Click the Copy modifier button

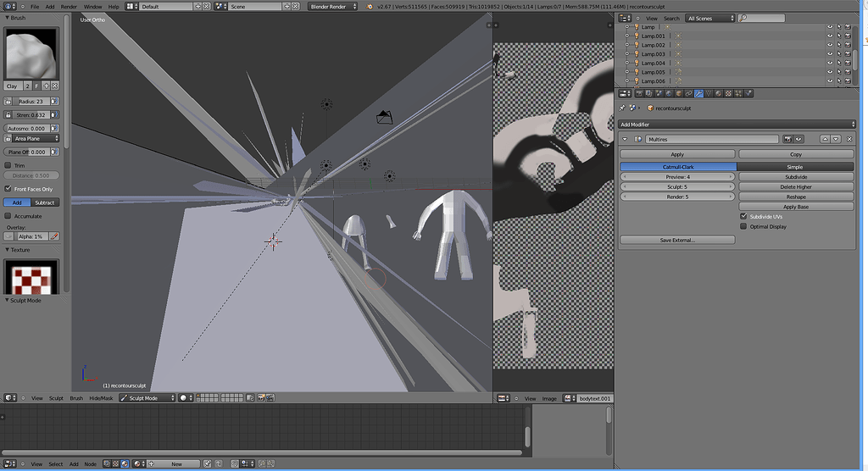click(x=796, y=154)
